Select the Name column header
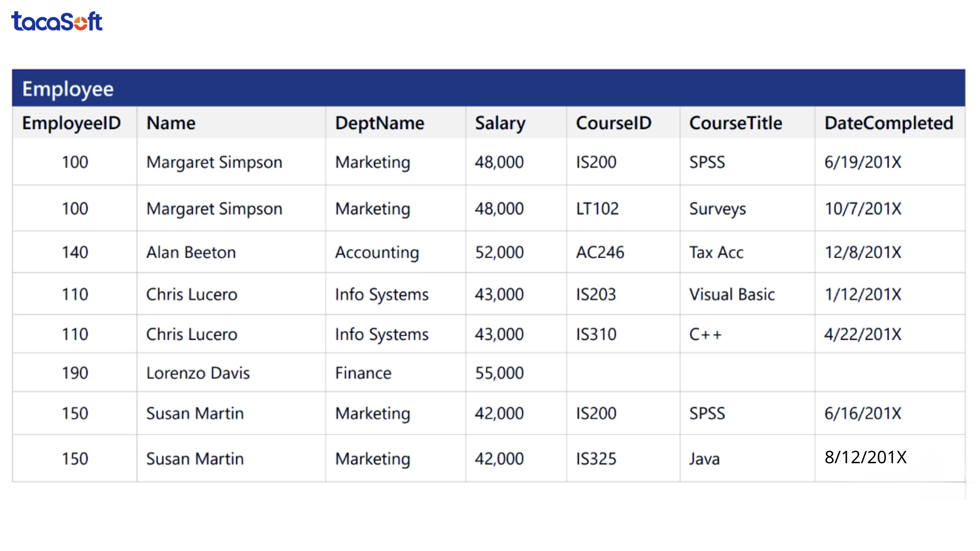Image resolution: width=980 pixels, height=551 pixels. point(171,123)
